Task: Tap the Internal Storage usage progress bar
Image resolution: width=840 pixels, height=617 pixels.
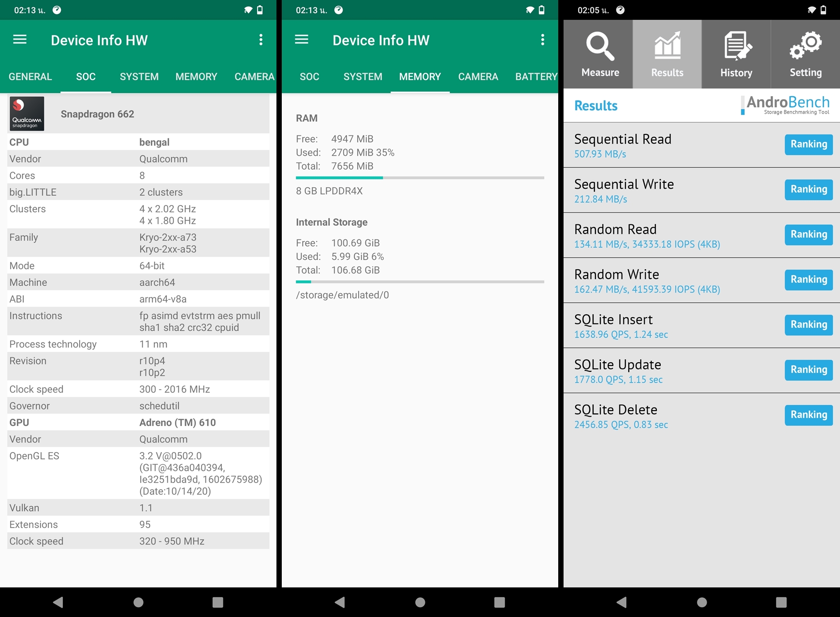Action: 420,281
